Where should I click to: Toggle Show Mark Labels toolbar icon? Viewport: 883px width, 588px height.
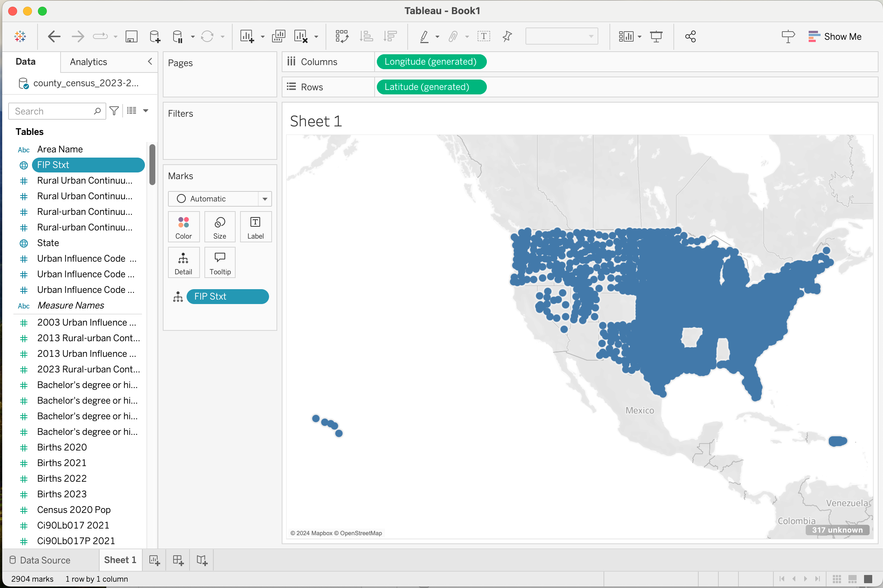point(484,36)
